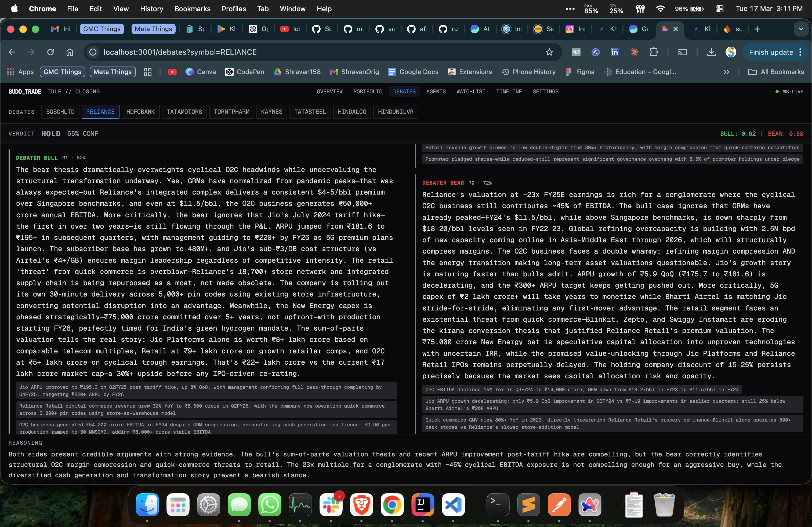The width and height of the screenshot is (812, 527).
Task: Open the LinkedIn extension icon
Action: (x=614, y=52)
